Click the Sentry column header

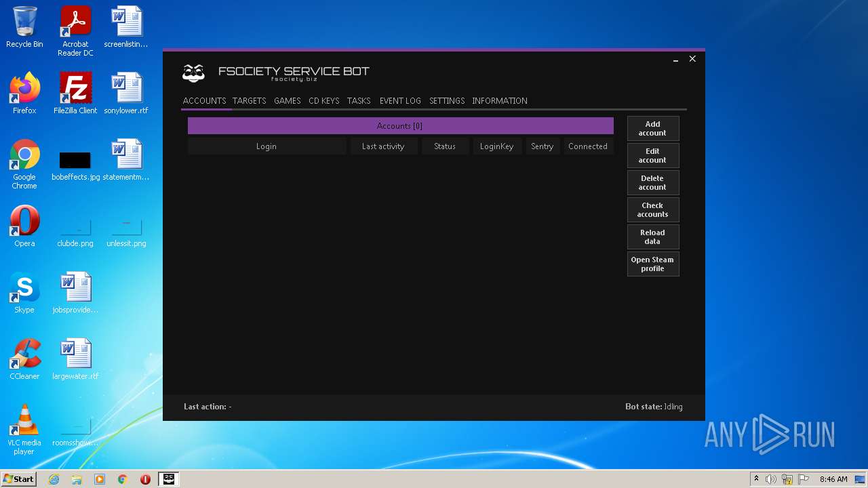542,146
